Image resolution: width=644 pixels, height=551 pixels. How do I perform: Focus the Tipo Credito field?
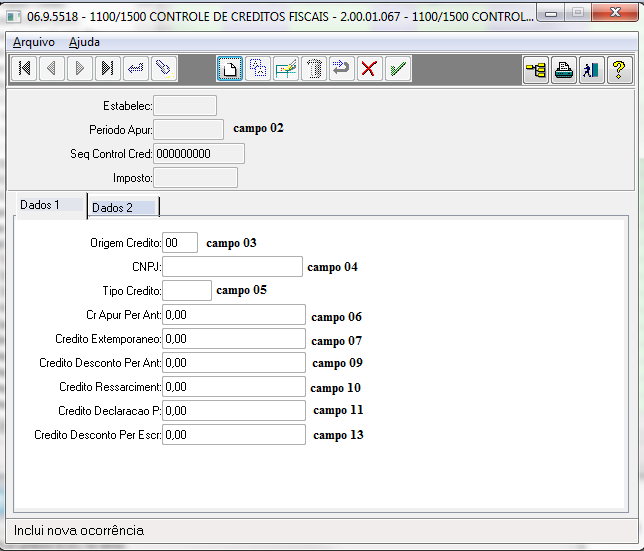point(187,291)
